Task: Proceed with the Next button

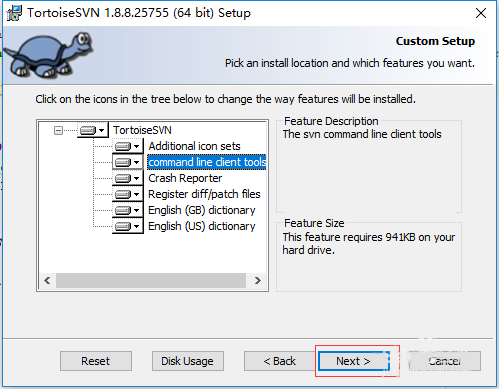Action: pos(354,361)
